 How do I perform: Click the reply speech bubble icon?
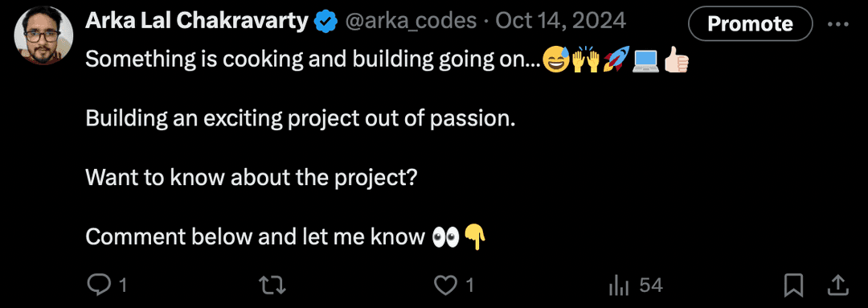point(99,285)
